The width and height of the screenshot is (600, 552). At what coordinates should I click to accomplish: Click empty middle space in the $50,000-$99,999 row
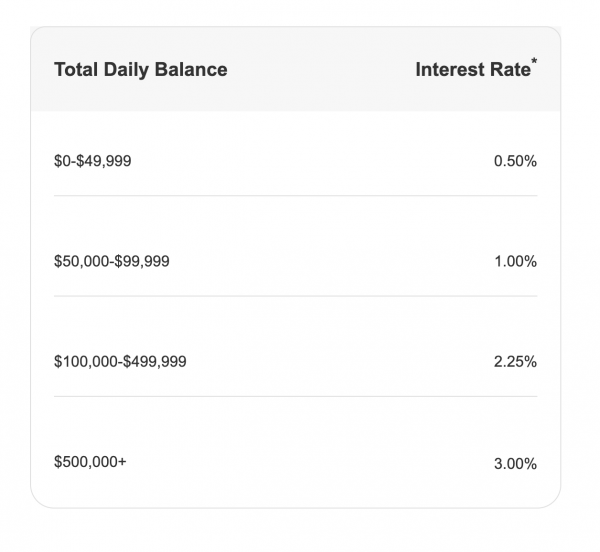click(320, 261)
